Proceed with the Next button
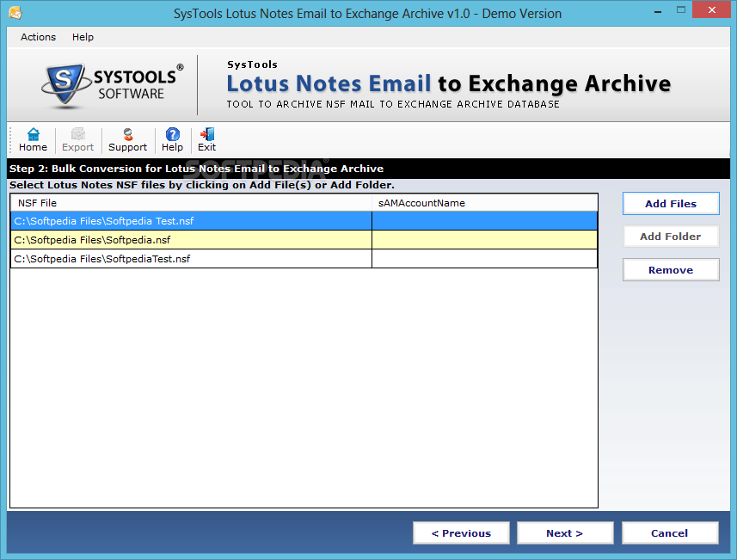The image size is (737, 560). coord(565,533)
